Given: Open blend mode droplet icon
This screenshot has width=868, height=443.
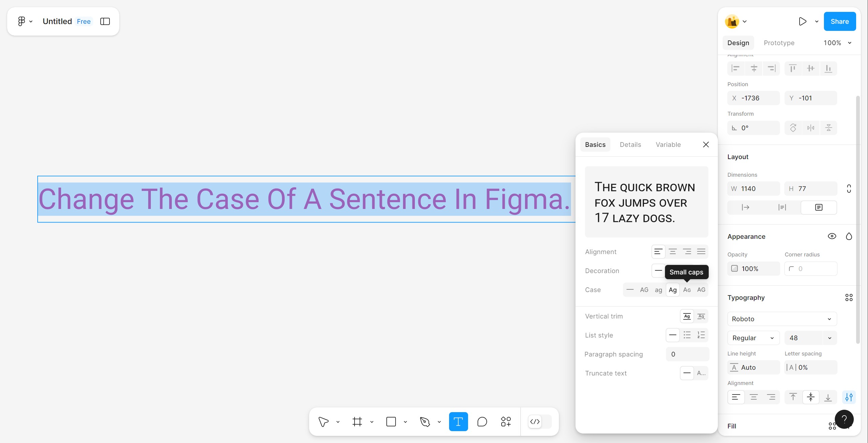Looking at the screenshot, I should [x=849, y=236].
